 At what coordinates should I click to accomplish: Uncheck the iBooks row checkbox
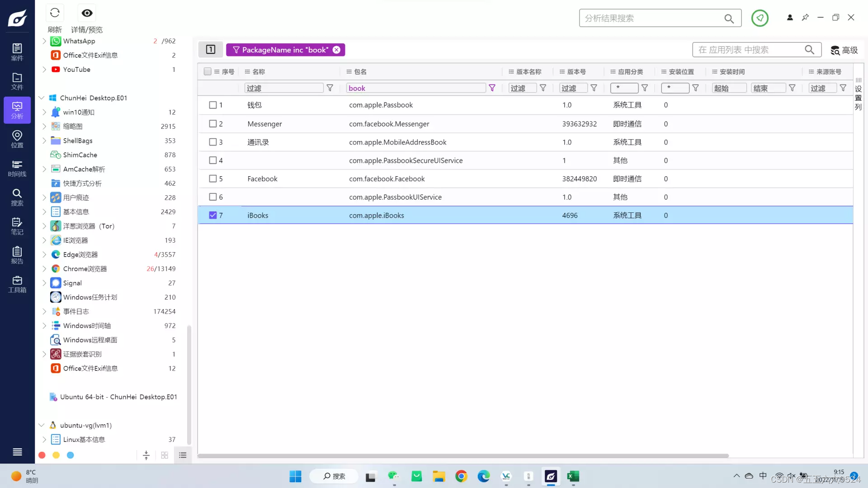(213, 215)
